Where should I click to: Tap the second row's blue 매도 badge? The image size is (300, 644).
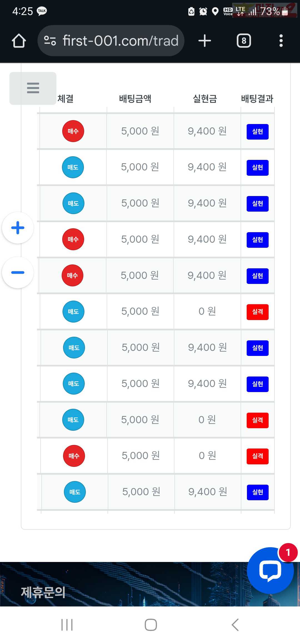pos(73,167)
